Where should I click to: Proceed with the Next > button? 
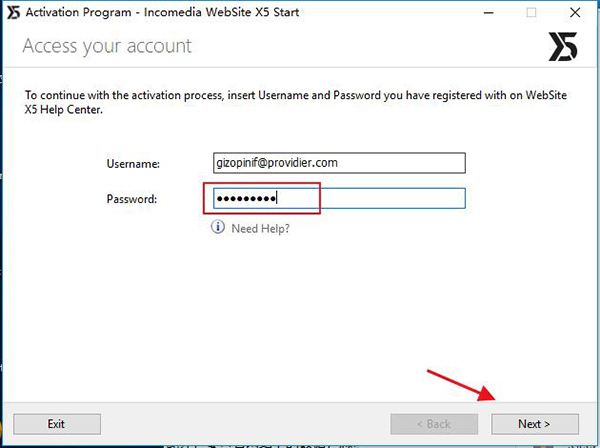(534, 423)
